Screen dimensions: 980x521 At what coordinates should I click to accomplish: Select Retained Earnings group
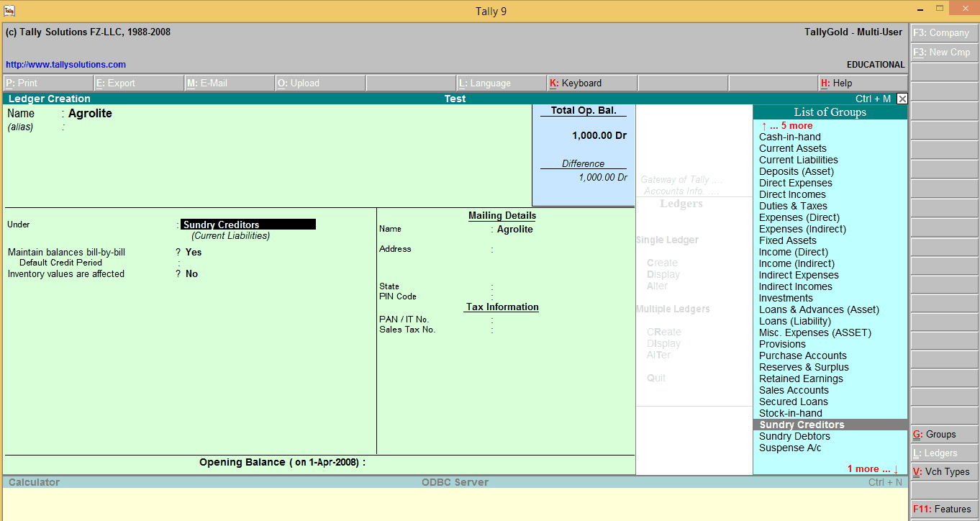click(801, 379)
